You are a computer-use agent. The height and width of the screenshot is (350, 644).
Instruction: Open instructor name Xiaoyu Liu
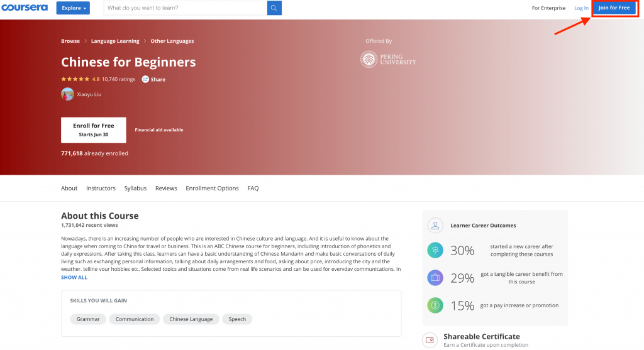(x=89, y=94)
